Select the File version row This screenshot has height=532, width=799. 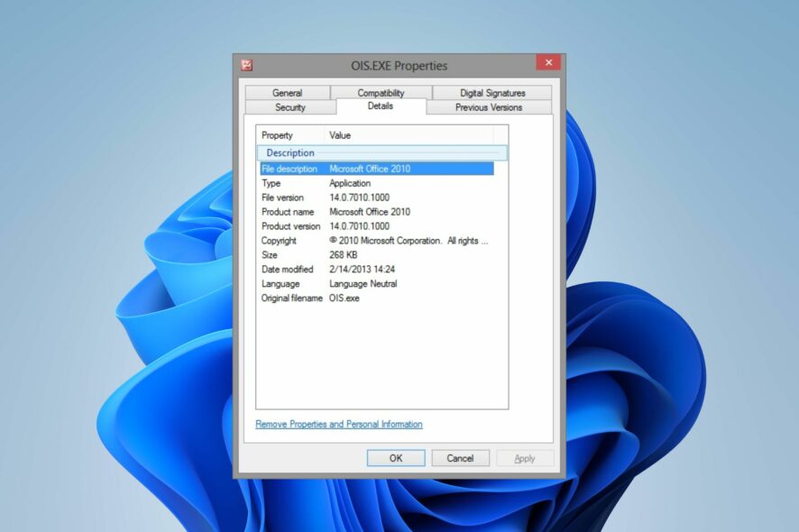377,197
